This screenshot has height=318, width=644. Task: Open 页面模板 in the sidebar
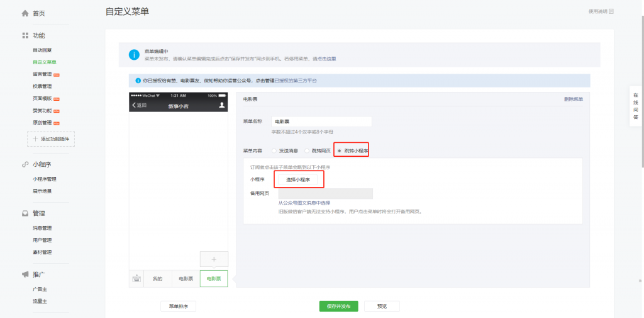[x=42, y=99]
